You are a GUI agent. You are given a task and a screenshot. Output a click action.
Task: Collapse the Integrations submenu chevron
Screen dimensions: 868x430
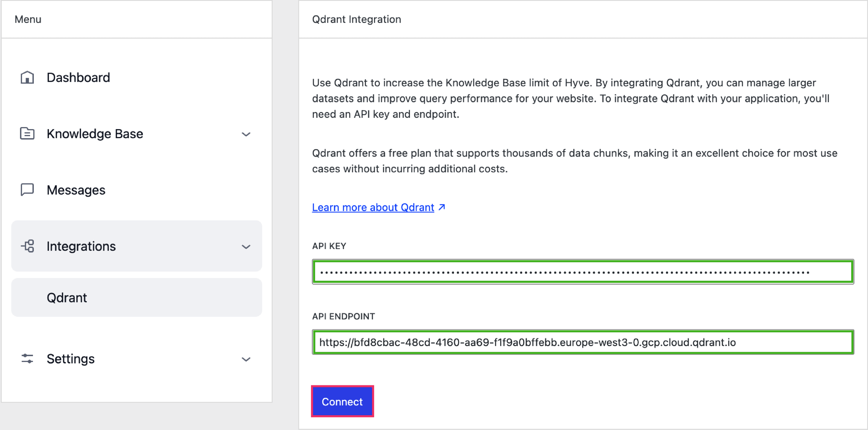(x=246, y=247)
